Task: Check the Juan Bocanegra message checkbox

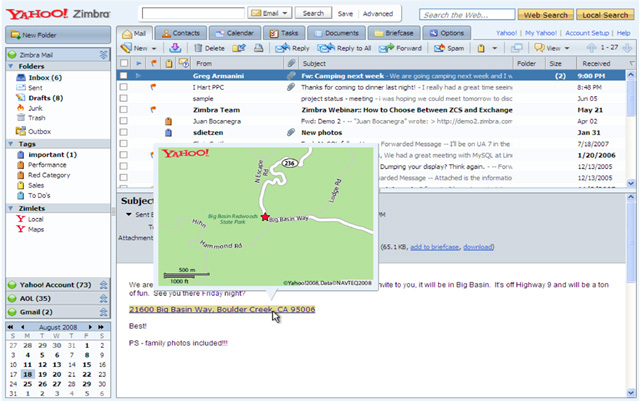Action: tap(124, 121)
